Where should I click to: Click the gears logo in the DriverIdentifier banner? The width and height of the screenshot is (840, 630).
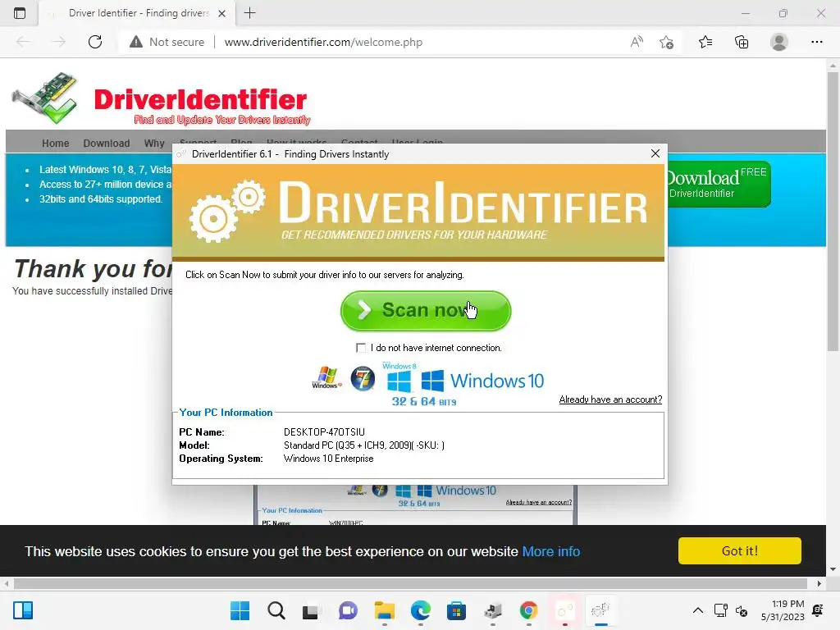pos(227,210)
